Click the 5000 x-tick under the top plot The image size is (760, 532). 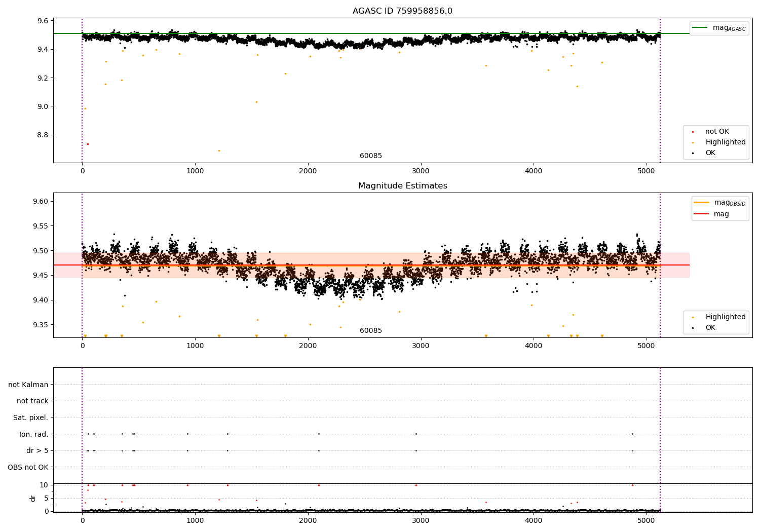click(x=647, y=171)
